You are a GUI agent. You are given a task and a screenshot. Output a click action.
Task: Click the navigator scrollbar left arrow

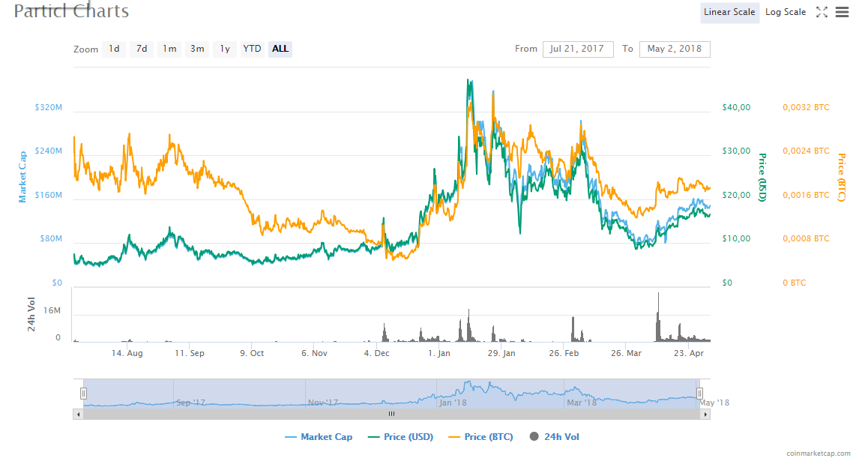[x=79, y=415]
